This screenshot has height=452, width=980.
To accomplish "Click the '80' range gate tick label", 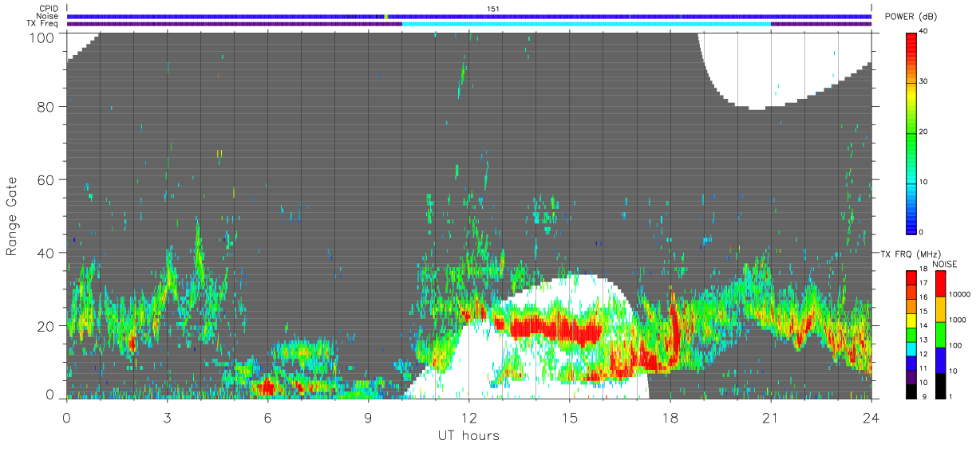I will point(47,106).
